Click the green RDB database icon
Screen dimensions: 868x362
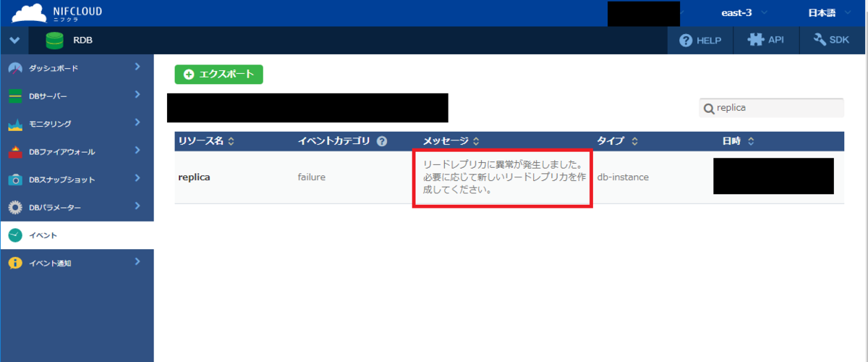pyautogui.click(x=55, y=41)
